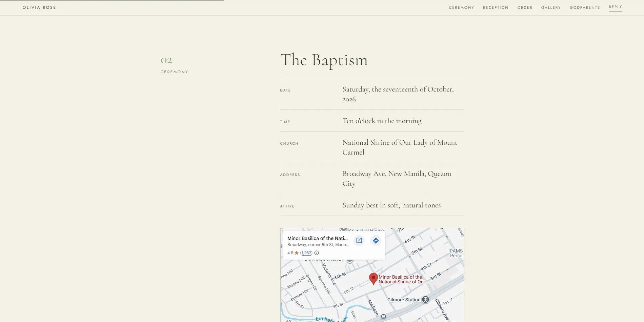Click the Reply nav link
The width and height of the screenshot is (644, 322).
(615, 7)
